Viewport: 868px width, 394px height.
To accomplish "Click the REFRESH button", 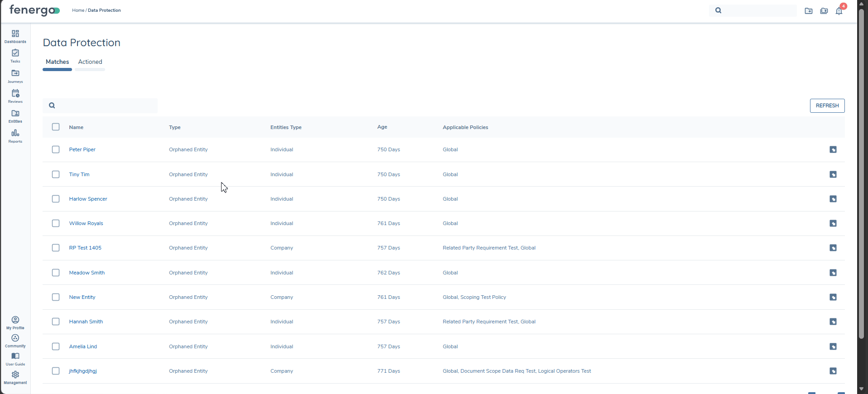I will 827,106.
